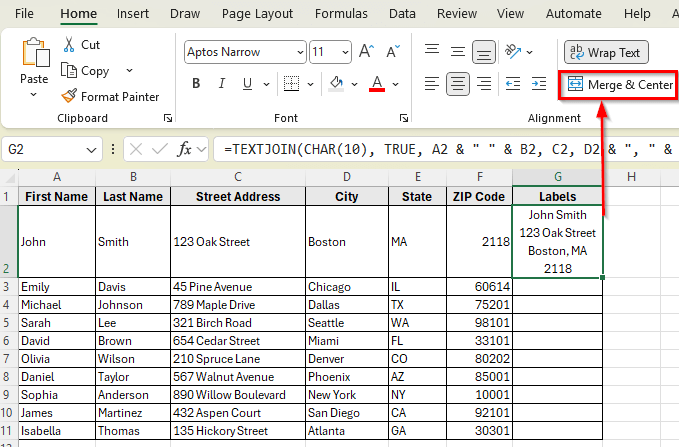The image size is (679, 447).
Task: Switch to the Formulas tab
Action: click(x=341, y=14)
